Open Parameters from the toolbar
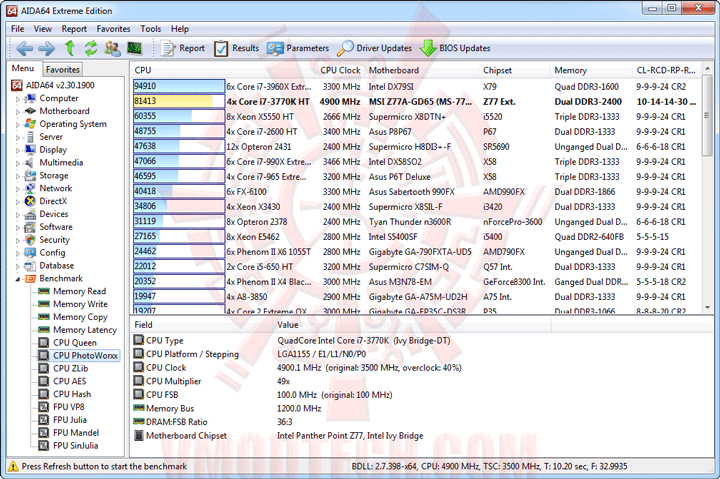Viewport: 720px width, 479px height. click(298, 48)
